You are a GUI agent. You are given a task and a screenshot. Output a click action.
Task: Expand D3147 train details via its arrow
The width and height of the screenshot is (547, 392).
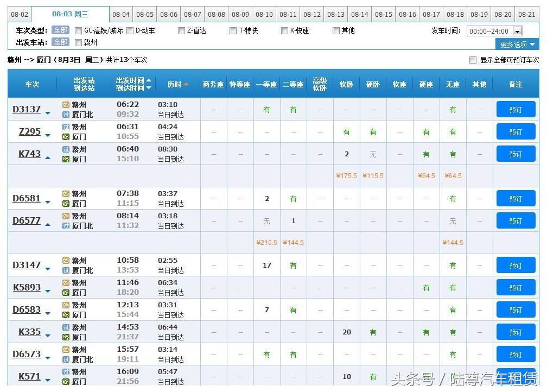tap(48, 269)
